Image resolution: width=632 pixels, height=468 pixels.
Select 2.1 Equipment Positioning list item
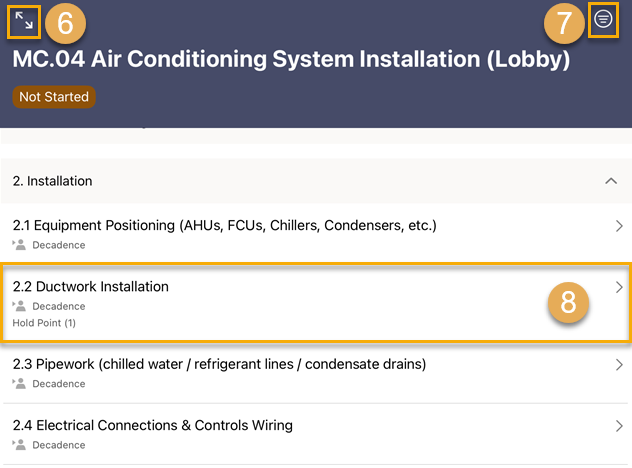224,226
